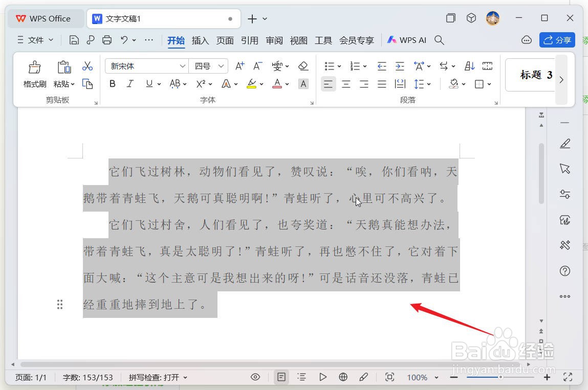
Task: Click the 分享 share button
Action: pos(557,40)
